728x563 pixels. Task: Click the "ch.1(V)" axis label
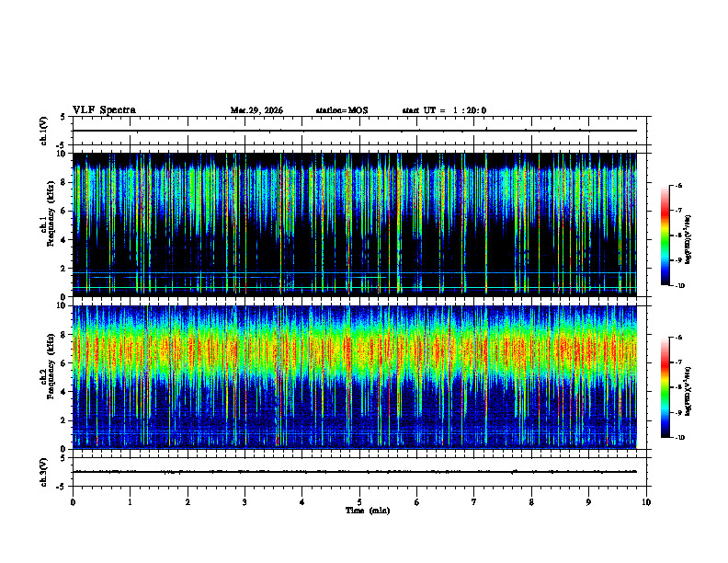point(44,131)
